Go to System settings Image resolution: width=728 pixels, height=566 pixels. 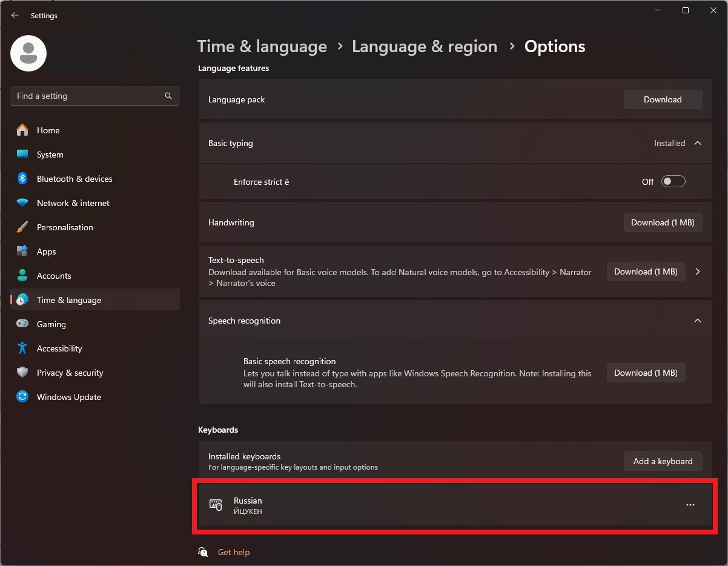tap(95, 155)
